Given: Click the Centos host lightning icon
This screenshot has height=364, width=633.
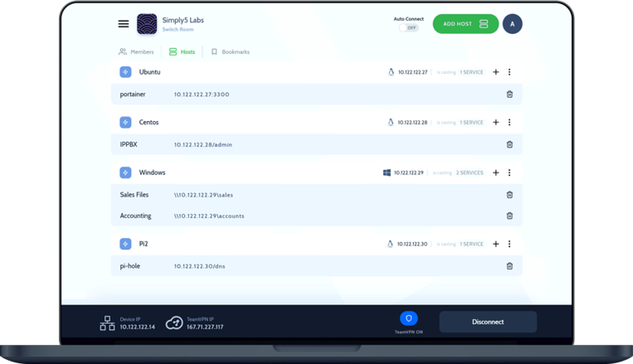Looking at the screenshot, I should 126,122.
